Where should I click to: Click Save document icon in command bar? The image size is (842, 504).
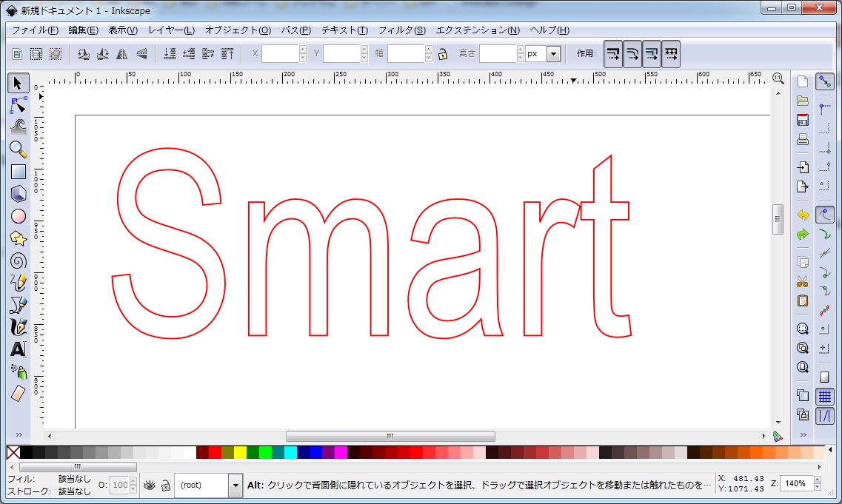(803, 120)
